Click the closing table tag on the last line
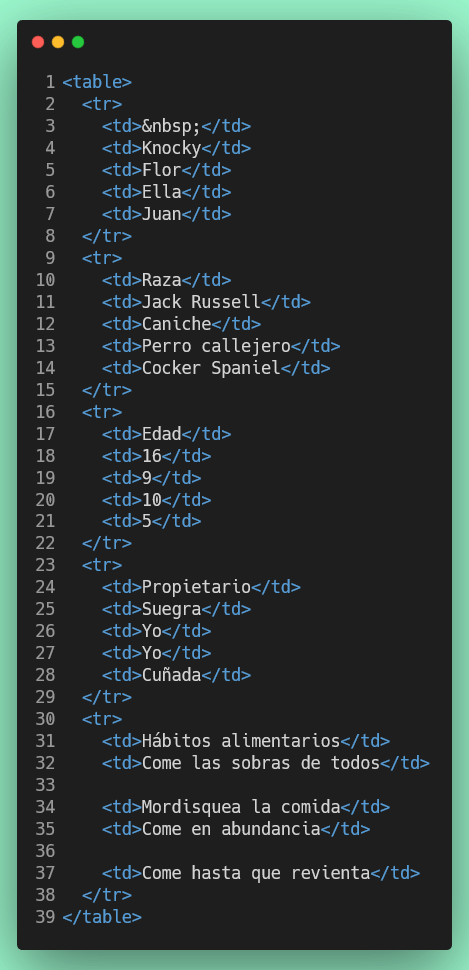Image resolution: width=469 pixels, height=970 pixels. click(x=102, y=917)
